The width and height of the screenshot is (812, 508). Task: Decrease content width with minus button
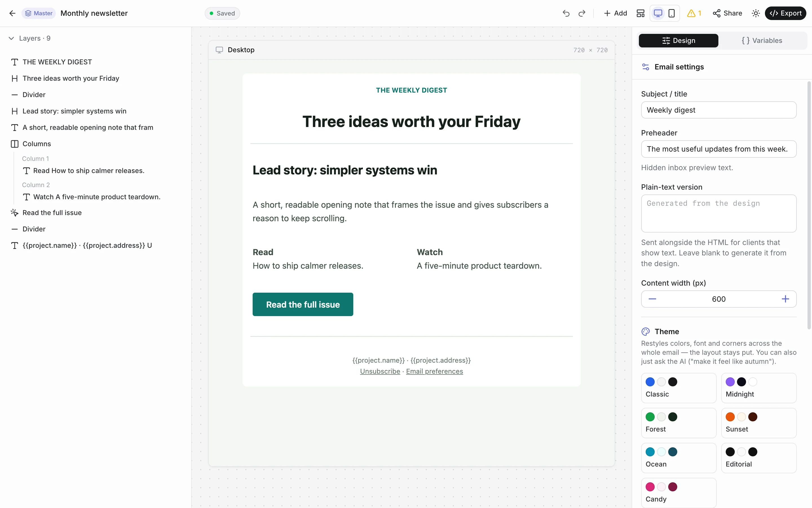point(652,299)
